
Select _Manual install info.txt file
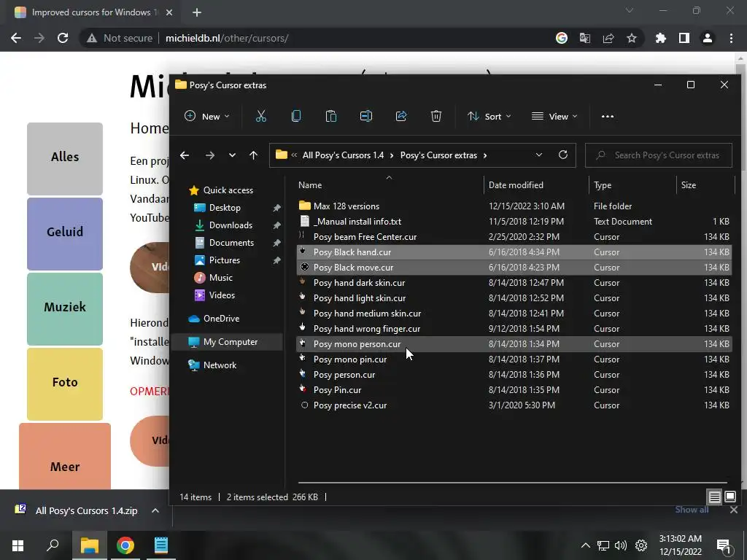[x=514, y=222]
